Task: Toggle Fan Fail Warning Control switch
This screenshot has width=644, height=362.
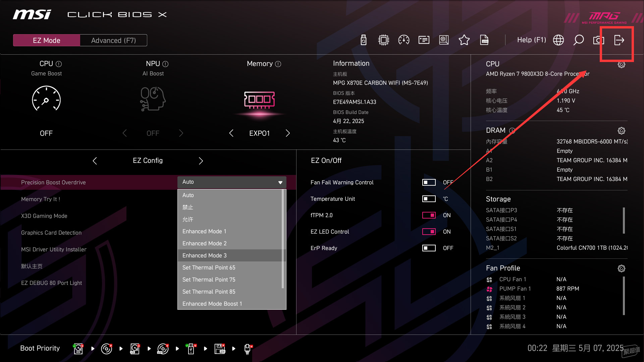Action: click(x=429, y=182)
